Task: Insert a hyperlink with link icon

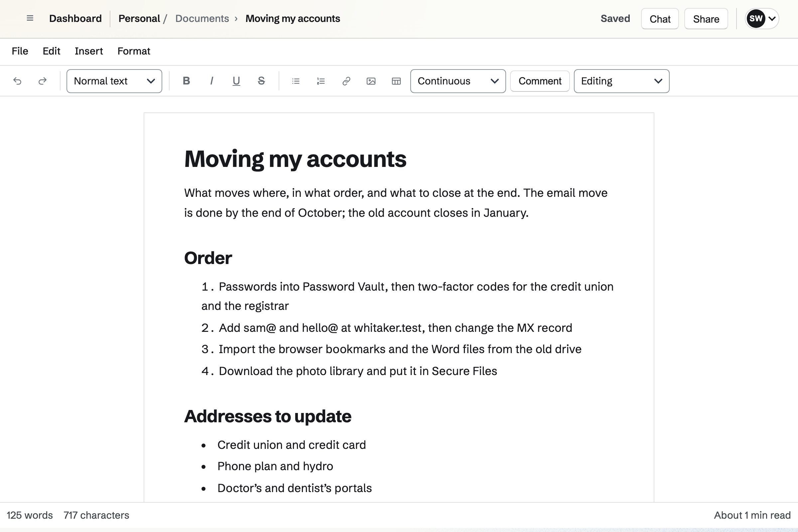Action: click(x=346, y=81)
